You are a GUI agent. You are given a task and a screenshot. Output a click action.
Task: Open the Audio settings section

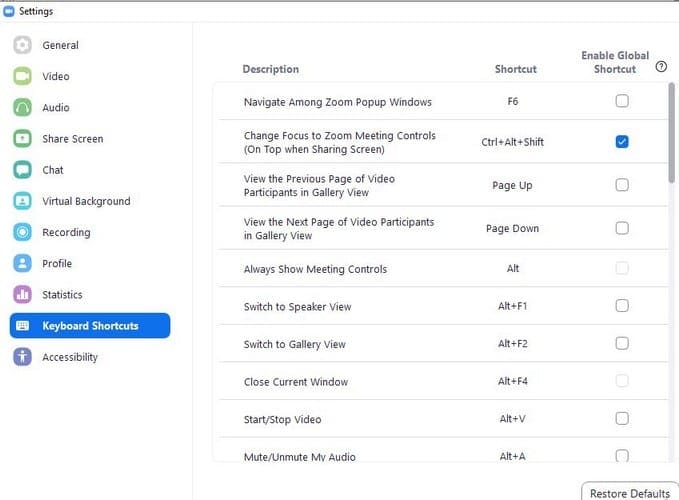pos(55,107)
